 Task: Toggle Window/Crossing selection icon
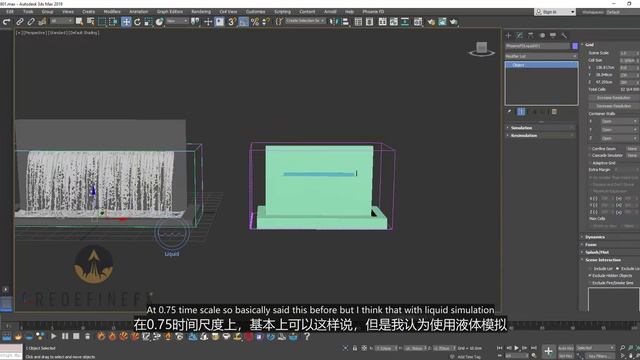tap(113, 22)
